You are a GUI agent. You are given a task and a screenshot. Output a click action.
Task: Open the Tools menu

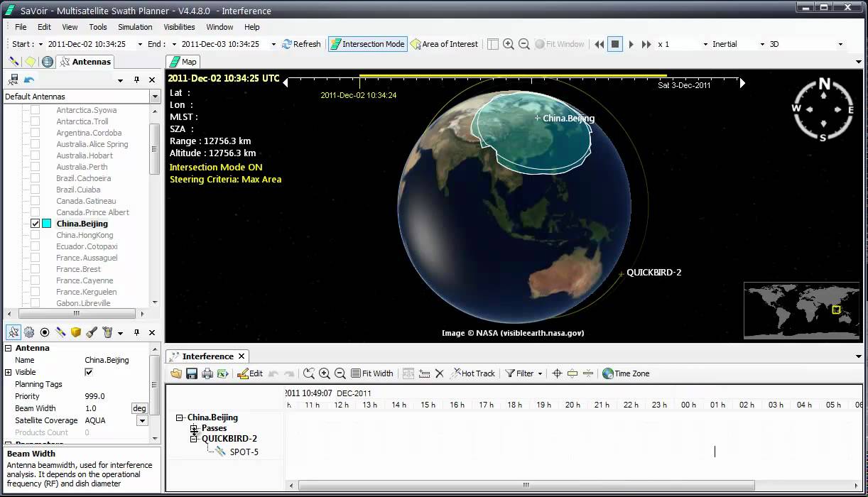click(98, 27)
